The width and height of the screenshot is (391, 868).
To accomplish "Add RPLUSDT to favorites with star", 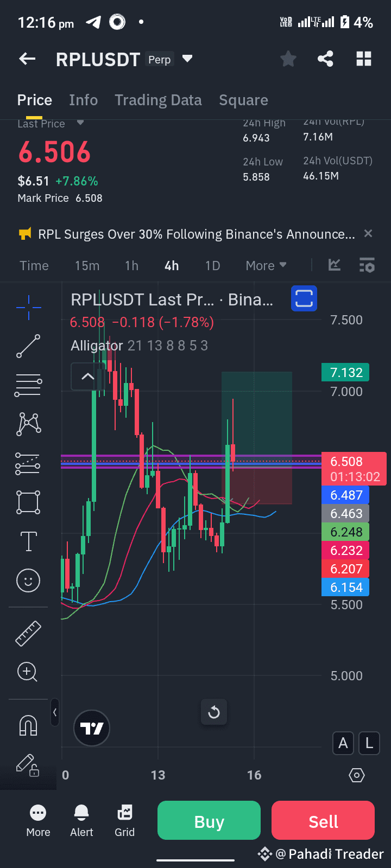I will [x=288, y=59].
